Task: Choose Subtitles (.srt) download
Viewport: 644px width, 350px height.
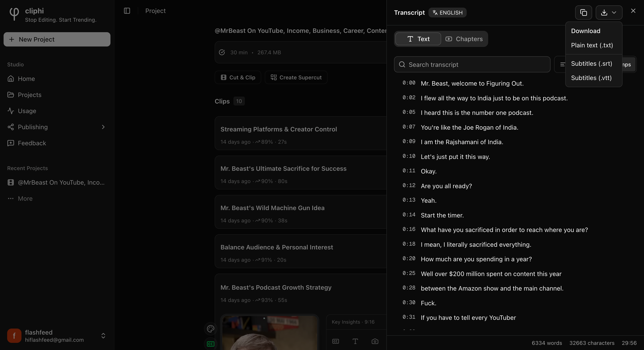Action: coord(591,63)
